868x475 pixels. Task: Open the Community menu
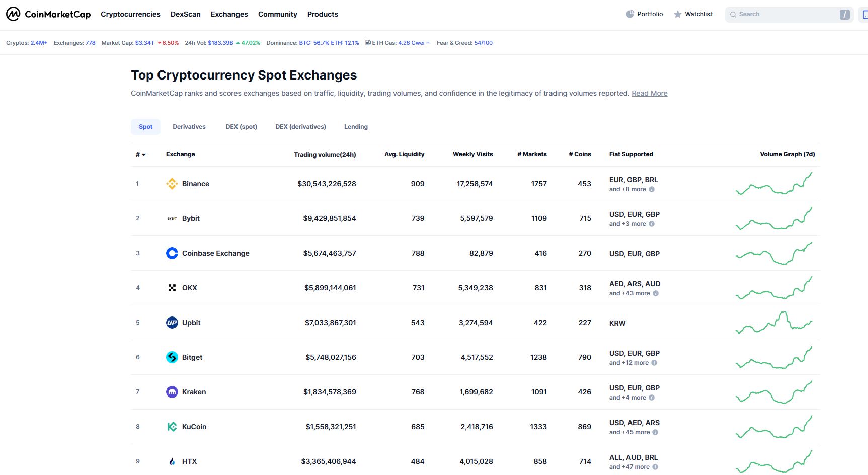click(x=278, y=14)
